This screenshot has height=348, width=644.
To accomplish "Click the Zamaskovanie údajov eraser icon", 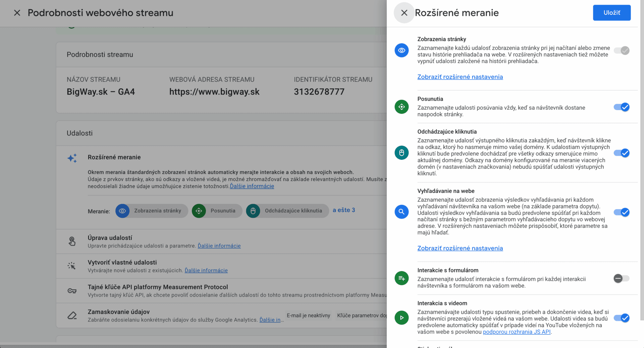I will pyautogui.click(x=72, y=315).
